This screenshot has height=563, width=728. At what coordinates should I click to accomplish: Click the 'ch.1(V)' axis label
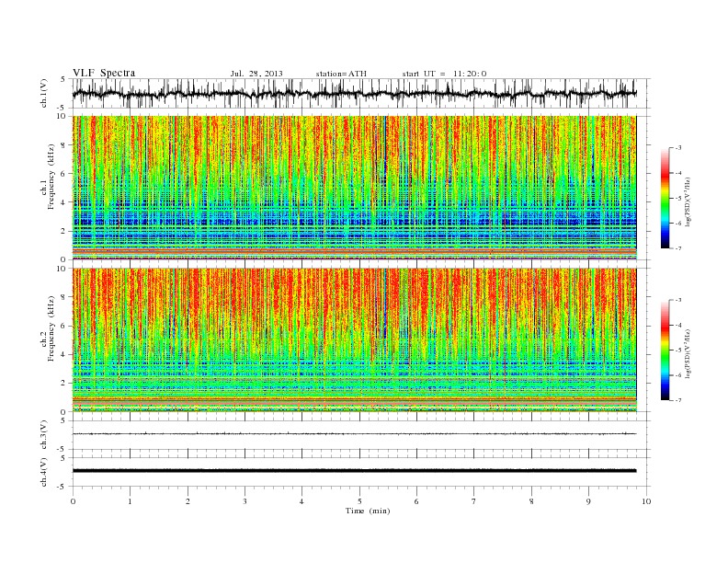point(44,93)
